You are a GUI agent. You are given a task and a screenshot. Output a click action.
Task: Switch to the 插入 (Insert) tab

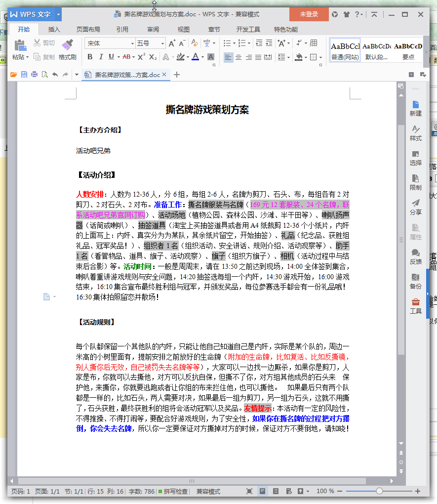[x=54, y=30]
